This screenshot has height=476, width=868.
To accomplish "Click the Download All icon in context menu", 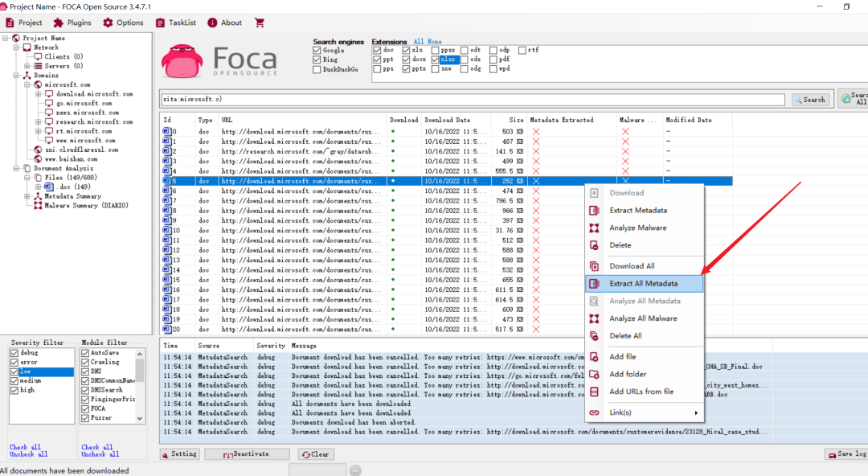I will (594, 266).
